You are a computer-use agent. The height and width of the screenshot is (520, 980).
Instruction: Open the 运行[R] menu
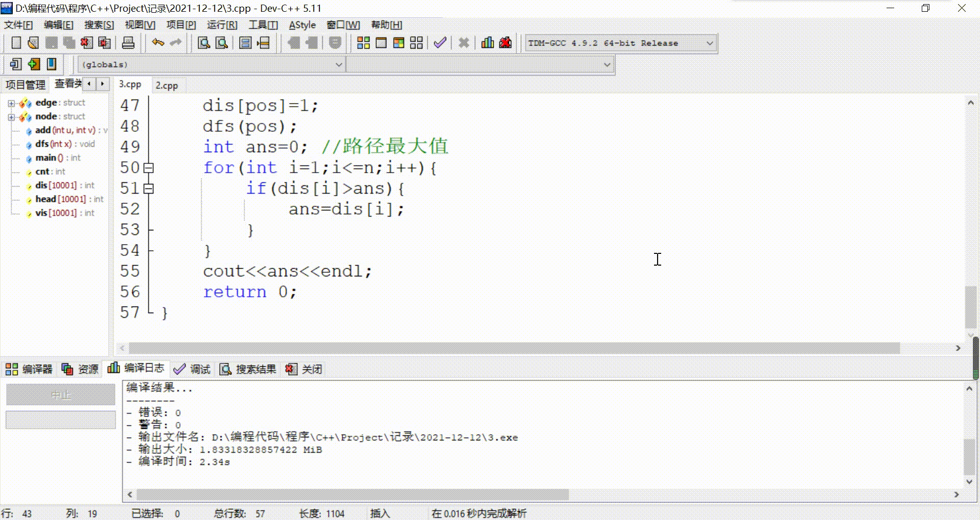(x=222, y=25)
